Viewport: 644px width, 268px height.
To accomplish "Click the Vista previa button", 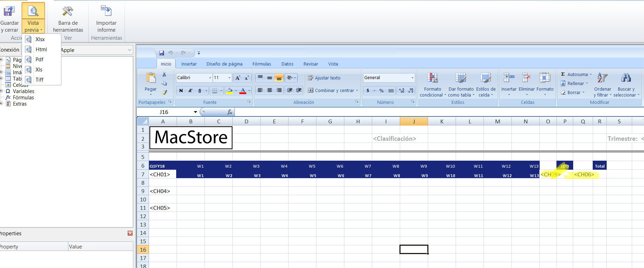I will 33,18.
